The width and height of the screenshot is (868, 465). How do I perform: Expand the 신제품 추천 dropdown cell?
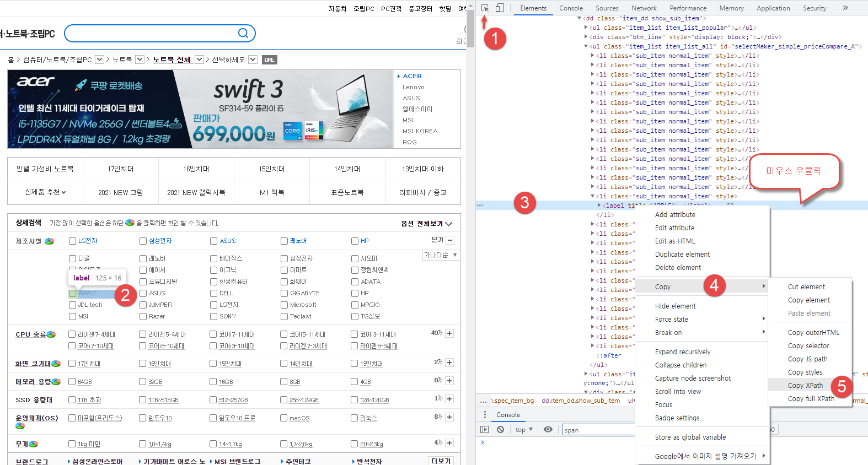tap(45, 192)
